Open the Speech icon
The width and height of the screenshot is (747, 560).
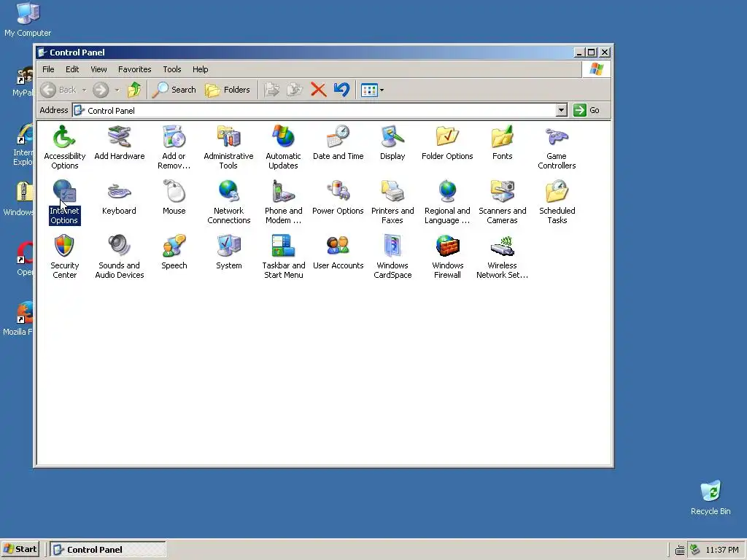point(174,252)
